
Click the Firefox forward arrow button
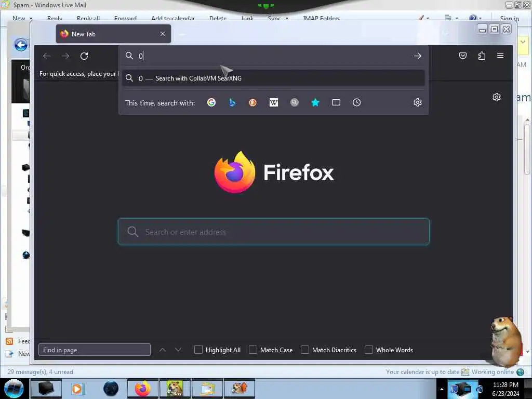65,56
